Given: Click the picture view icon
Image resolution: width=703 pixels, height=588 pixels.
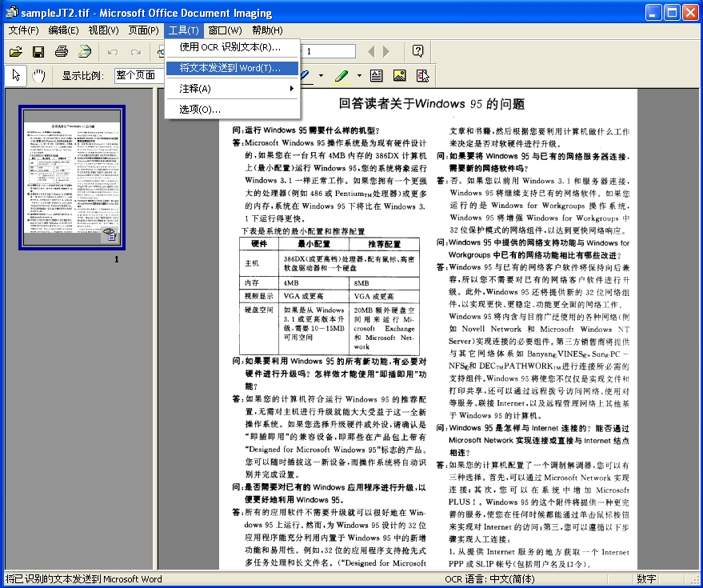Looking at the screenshot, I should point(398,75).
